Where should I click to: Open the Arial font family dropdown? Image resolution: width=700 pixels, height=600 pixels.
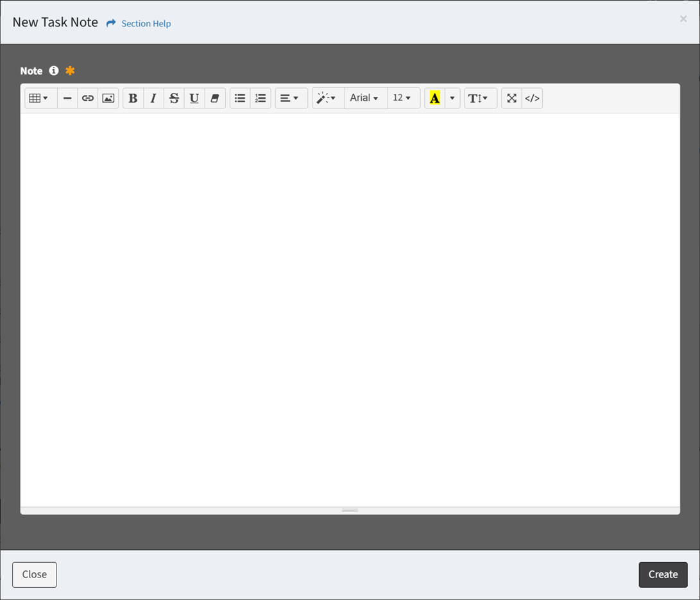[364, 98]
